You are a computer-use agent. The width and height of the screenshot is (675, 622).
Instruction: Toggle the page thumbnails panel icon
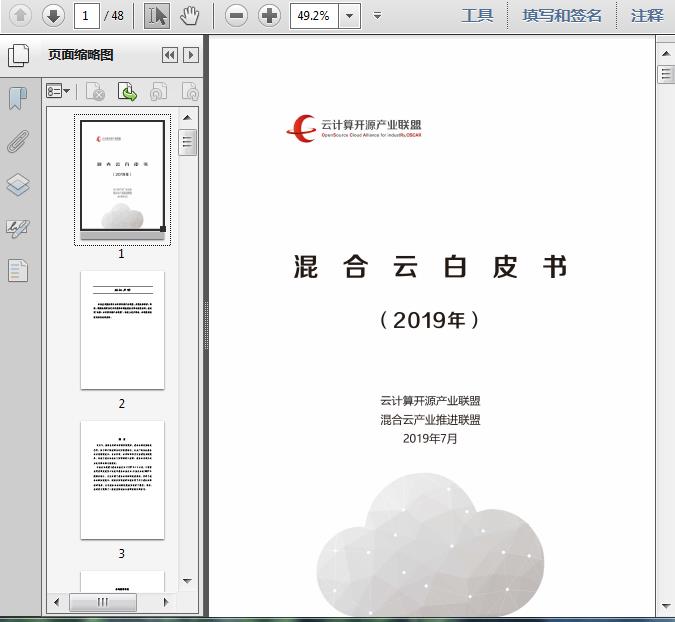(19, 56)
